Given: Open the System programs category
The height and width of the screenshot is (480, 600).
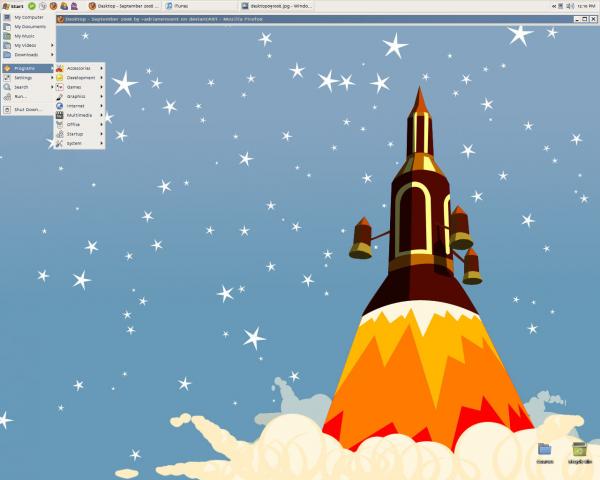Looking at the screenshot, I should pyautogui.click(x=79, y=144).
